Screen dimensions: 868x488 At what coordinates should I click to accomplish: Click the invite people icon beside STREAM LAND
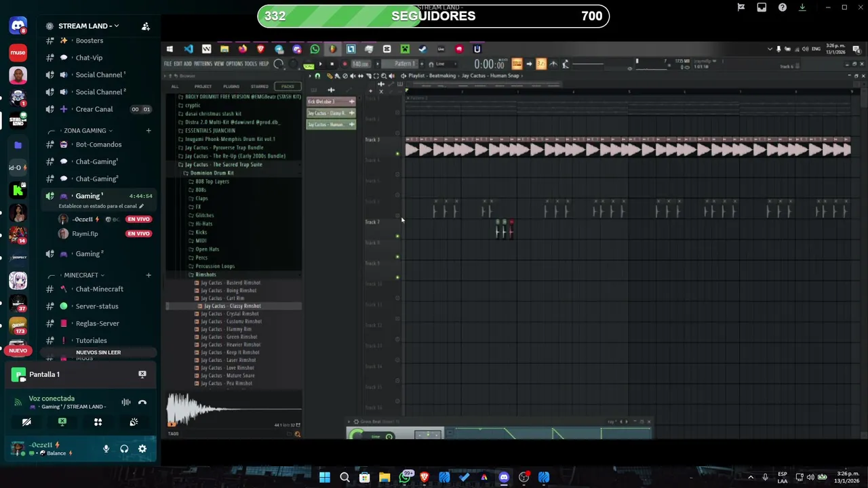(x=145, y=26)
